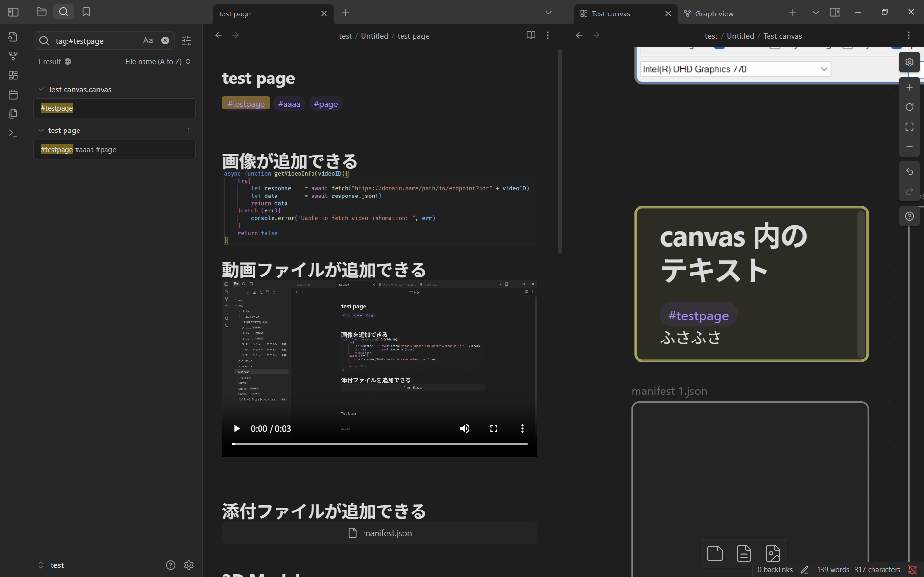The height and width of the screenshot is (577, 924).
Task: Toggle edit mode in status bar
Action: (805, 570)
